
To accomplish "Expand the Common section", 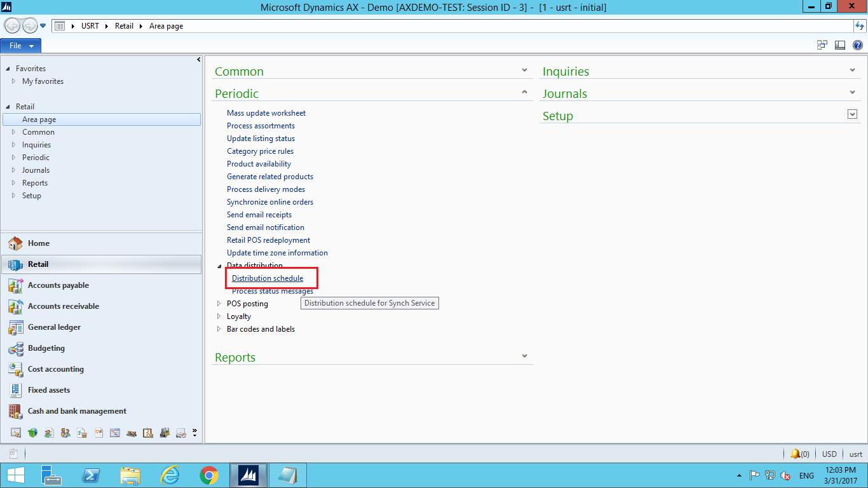I will tap(524, 71).
